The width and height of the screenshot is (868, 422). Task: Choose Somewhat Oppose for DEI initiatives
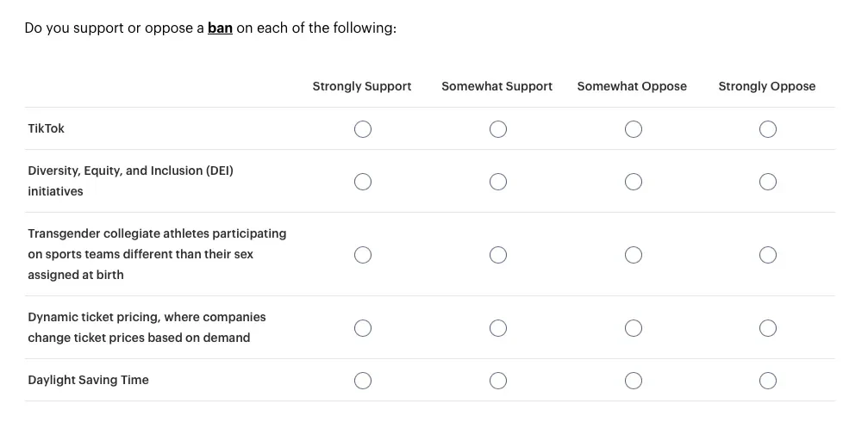point(634,182)
